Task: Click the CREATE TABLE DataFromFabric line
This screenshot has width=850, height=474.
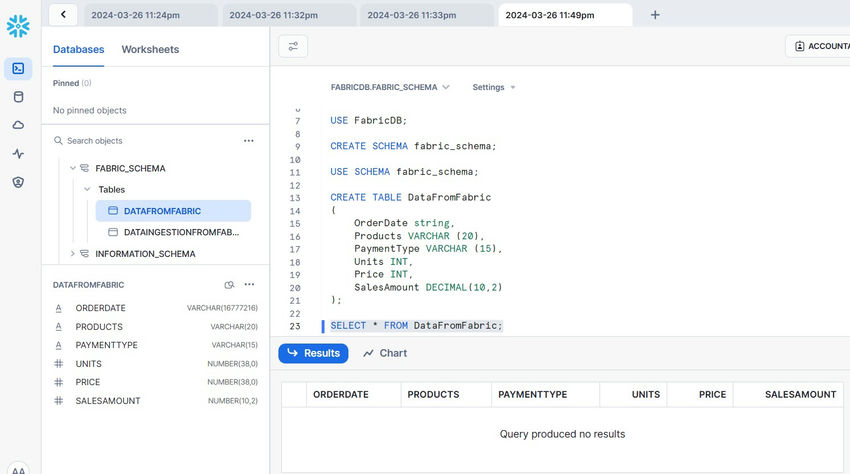Action: coord(410,197)
